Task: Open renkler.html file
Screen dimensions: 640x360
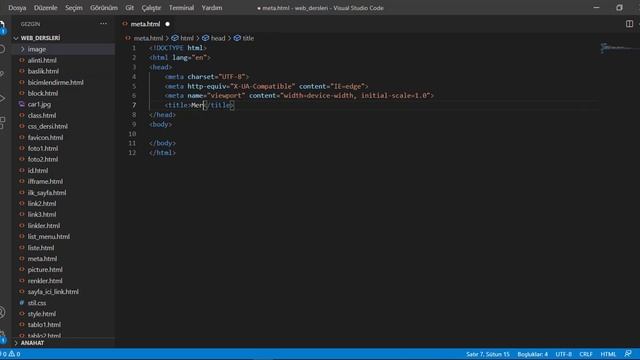Action: (x=45, y=280)
